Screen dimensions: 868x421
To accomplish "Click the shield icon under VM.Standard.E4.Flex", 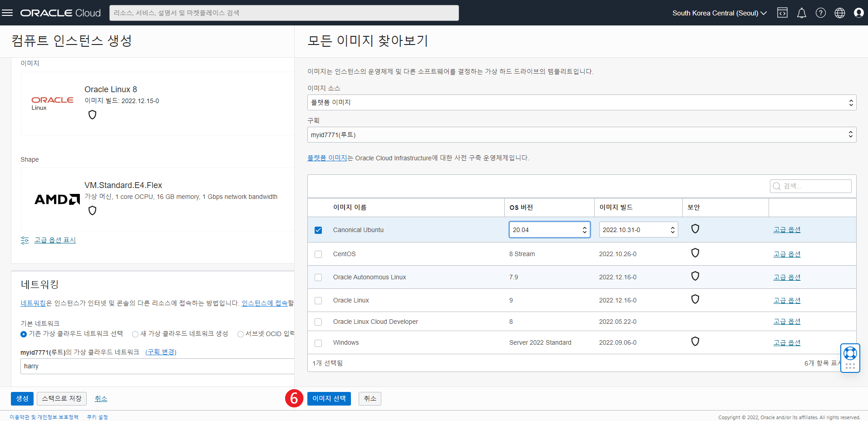I will point(92,210).
